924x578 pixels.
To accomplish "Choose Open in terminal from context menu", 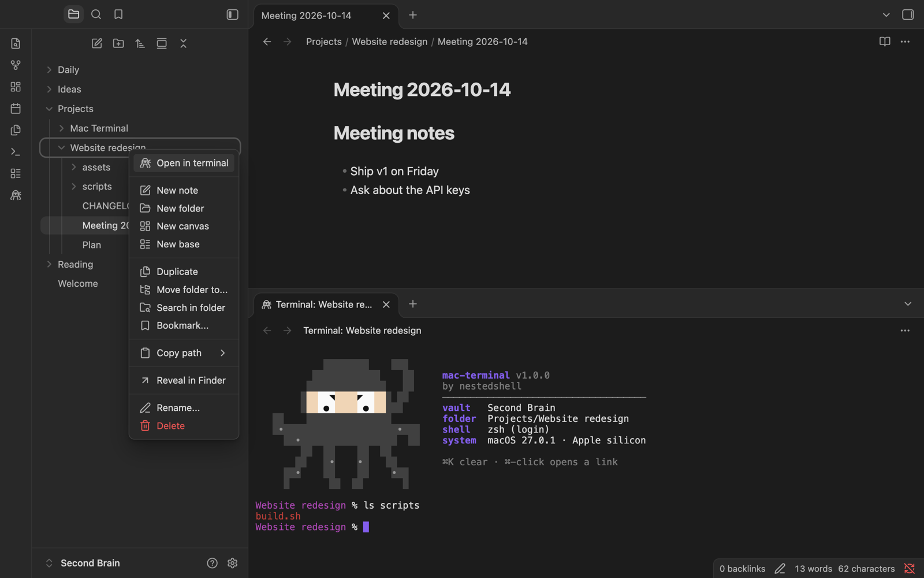I will pyautogui.click(x=184, y=163).
